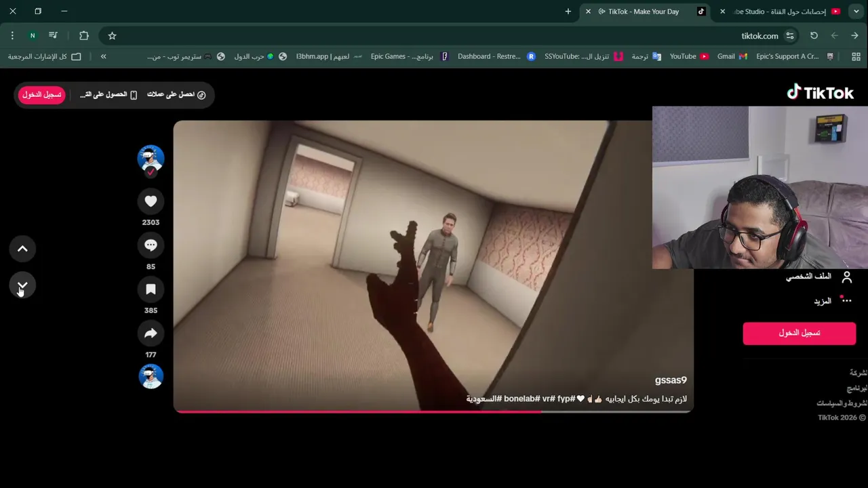
Task: Click the المزيد label text
Action: 823,301
